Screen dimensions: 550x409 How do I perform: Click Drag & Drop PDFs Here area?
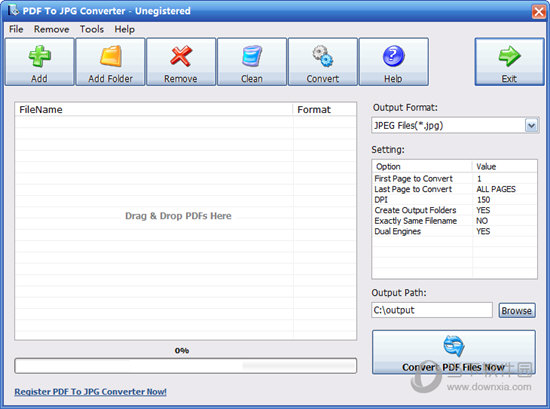pyautogui.click(x=178, y=216)
